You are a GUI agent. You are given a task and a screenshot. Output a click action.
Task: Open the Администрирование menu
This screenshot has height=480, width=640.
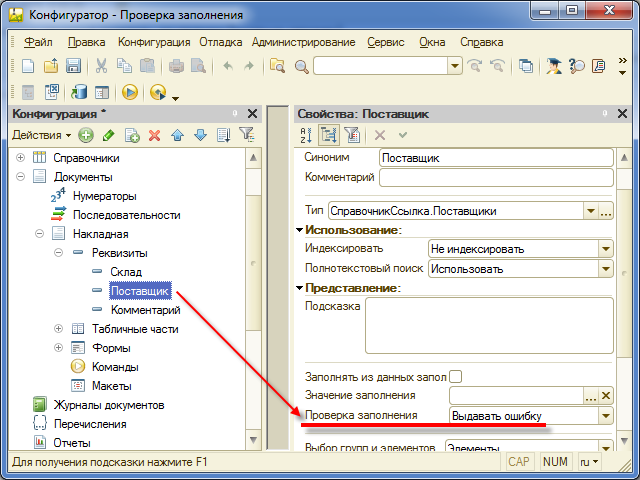(304, 42)
